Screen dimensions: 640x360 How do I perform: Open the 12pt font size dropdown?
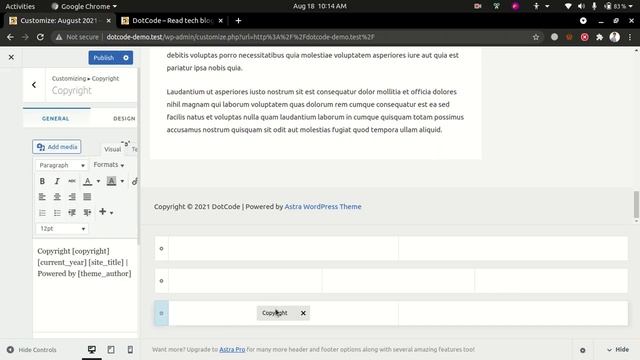[62, 229]
